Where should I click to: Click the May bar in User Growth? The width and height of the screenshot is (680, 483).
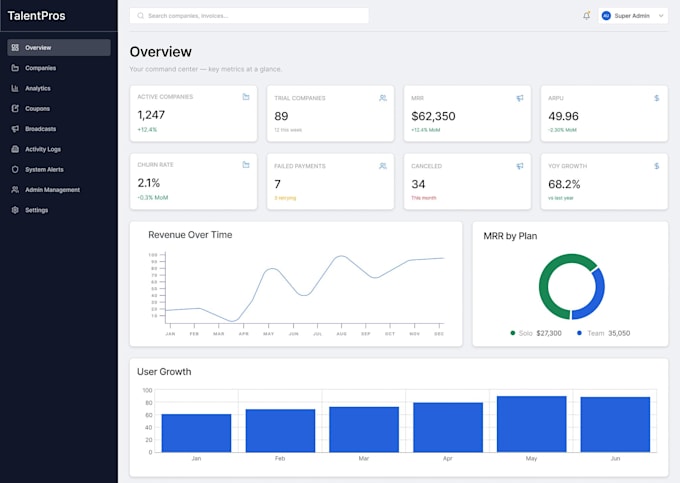(x=532, y=424)
